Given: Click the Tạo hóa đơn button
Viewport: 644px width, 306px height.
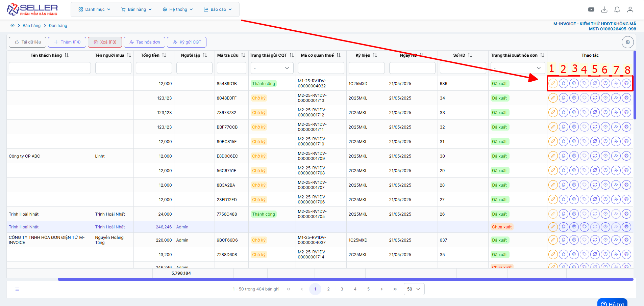Looking at the screenshot, I should pyautogui.click(x=145, y=42).
